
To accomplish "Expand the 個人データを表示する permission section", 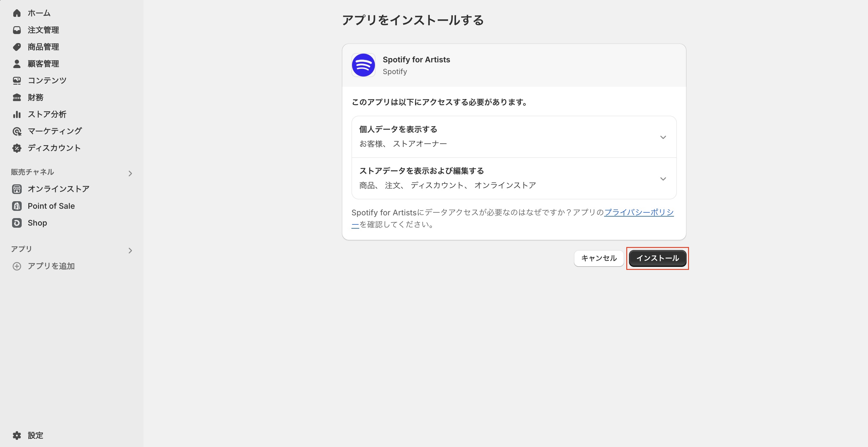I will [663, 137].
